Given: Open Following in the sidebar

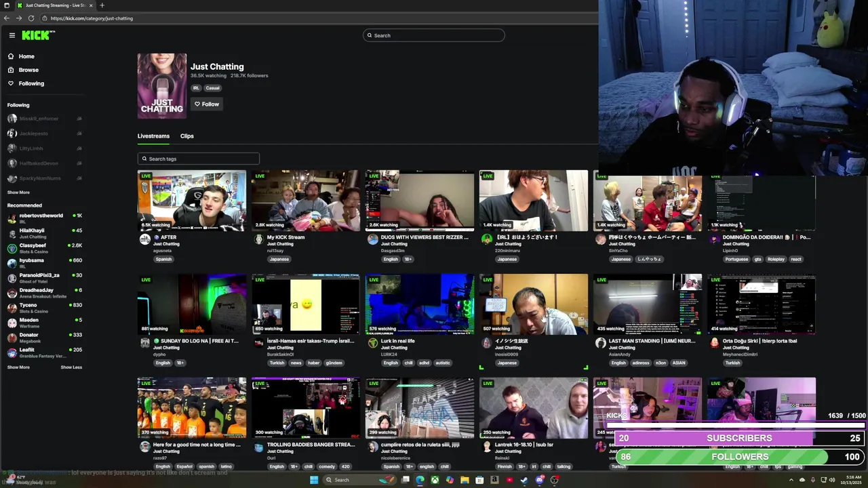Looking at the screenshot, I should pos(31,83).
